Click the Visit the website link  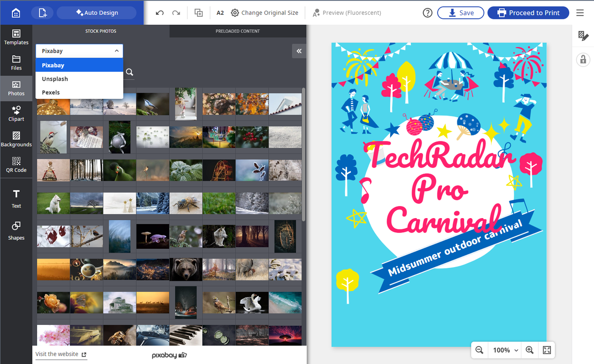[x=56, y=354]
